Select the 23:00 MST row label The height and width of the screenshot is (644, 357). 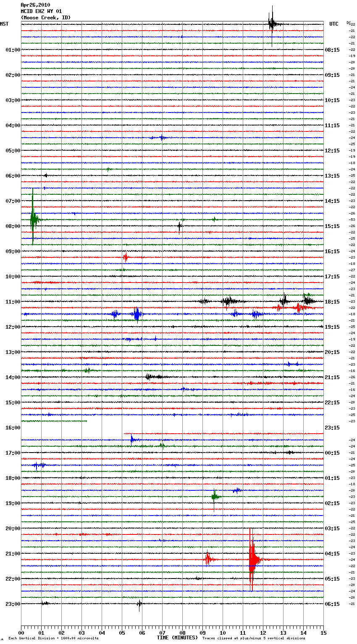[13, 604]
